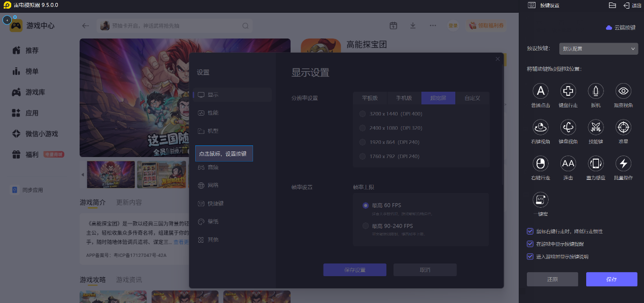This screenshot has height=303, width=644.
Task: Click the 键盘设置 keyboard icon in panel header
Action: pos(531,5)
